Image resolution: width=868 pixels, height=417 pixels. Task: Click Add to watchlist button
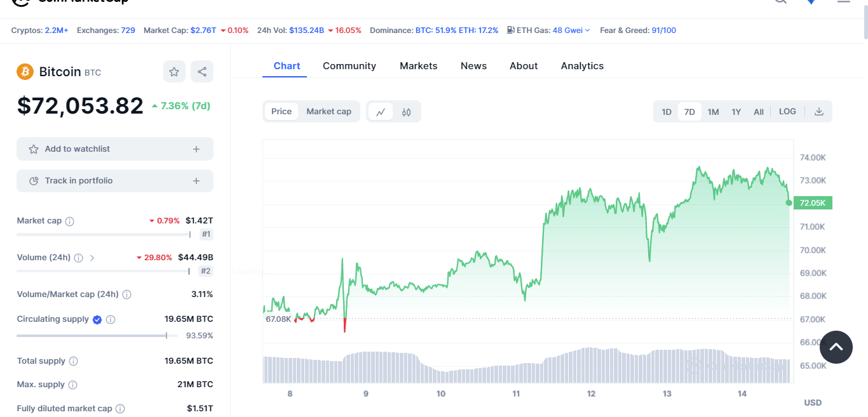point(115,149)
